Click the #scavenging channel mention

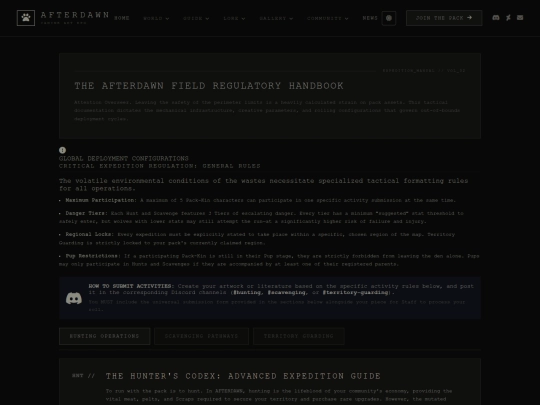pos(287,292)
